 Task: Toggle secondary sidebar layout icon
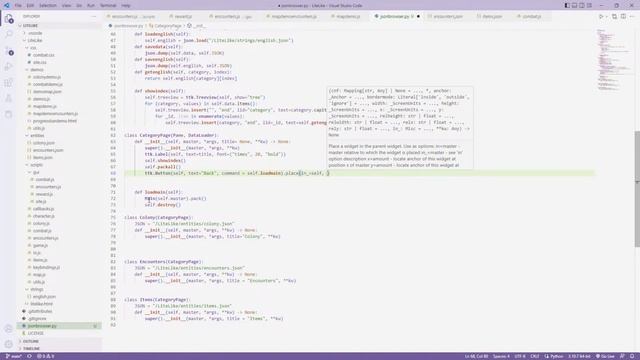click(x=582, y=5)
